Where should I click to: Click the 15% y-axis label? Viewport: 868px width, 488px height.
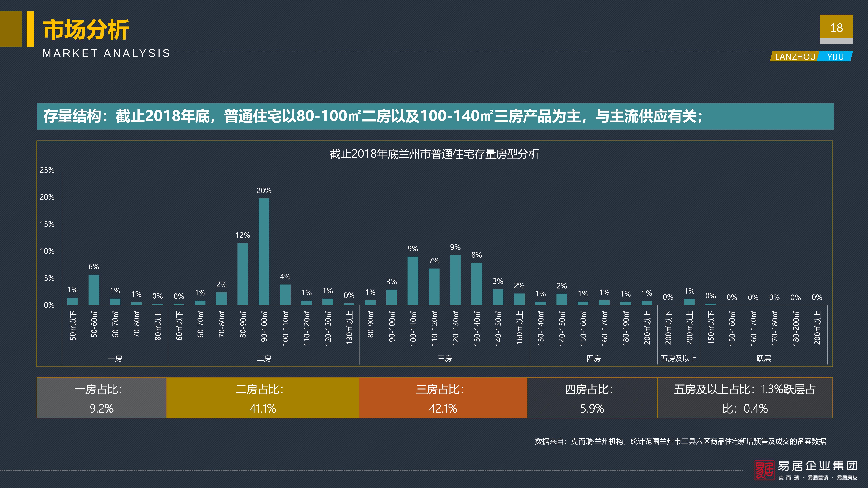click(47, 224)
